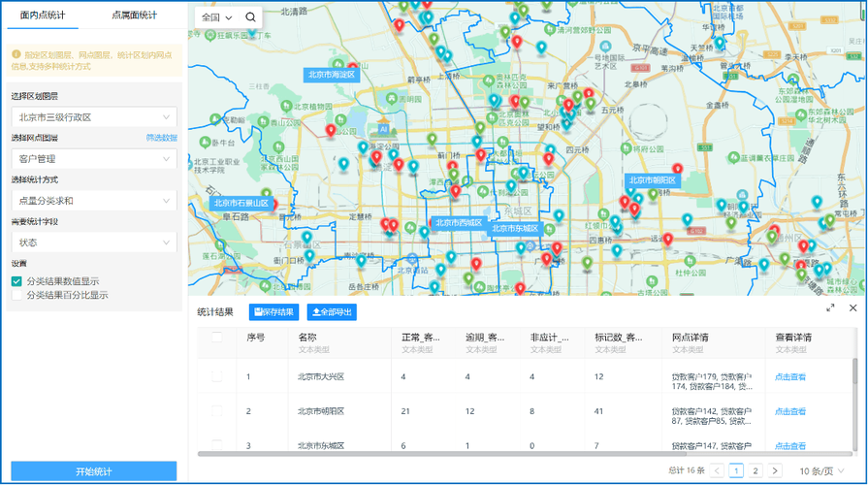Image resolution: width=868 pixels, height=485 pixels.
Task: Click the 全部导出 button
Action: (332, 312)
